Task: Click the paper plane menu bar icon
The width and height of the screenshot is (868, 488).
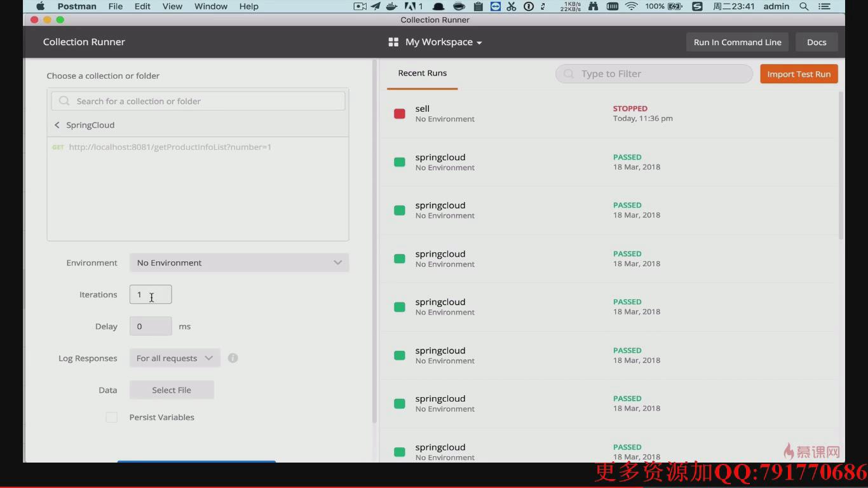Action: tap(376, 6)
